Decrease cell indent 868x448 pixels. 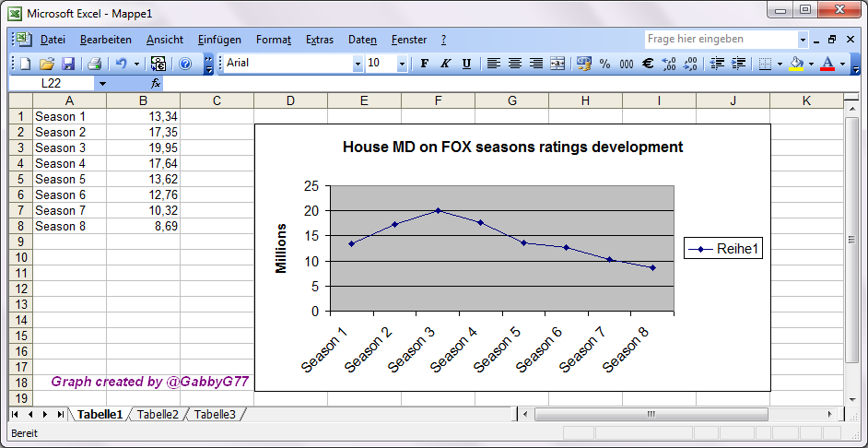(718, 64)
